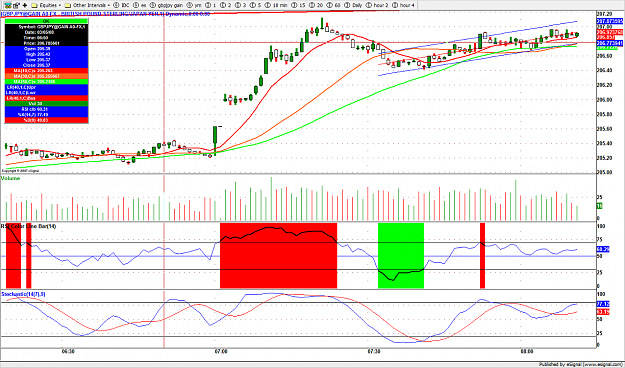Click the red MA(10,C) row in data window
The height and width of the screenshot is (368, 625).
46,71
